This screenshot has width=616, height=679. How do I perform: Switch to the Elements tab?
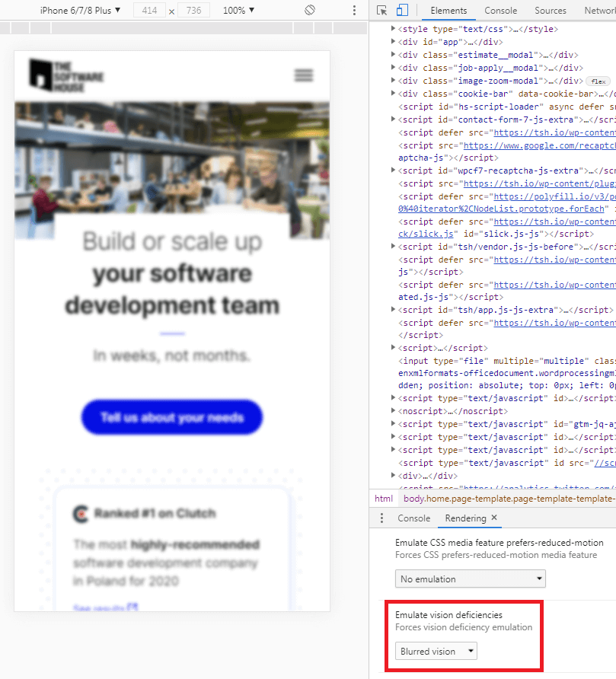click(448, 11)
